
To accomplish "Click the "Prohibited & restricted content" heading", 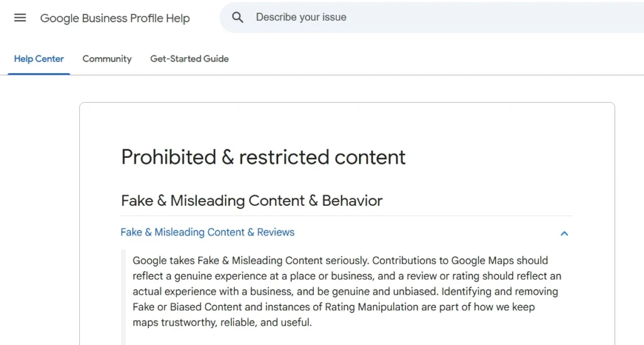I will pos(264,157).
